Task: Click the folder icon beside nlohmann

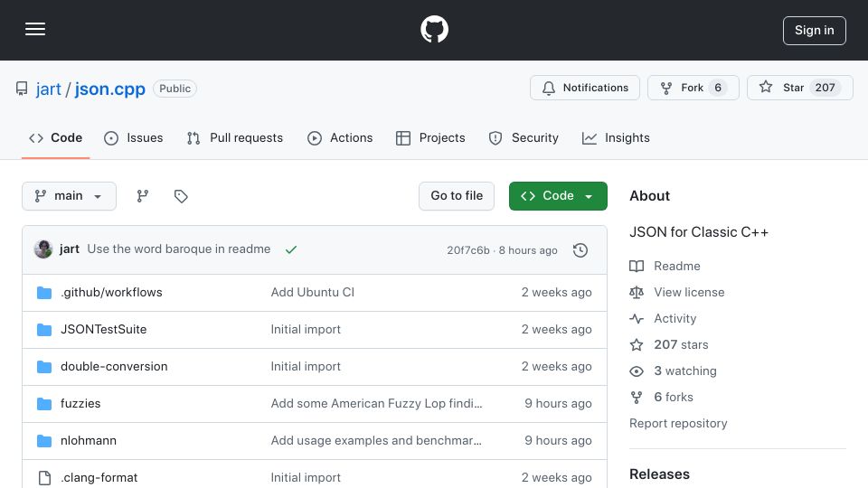Action: coord(44,440)
